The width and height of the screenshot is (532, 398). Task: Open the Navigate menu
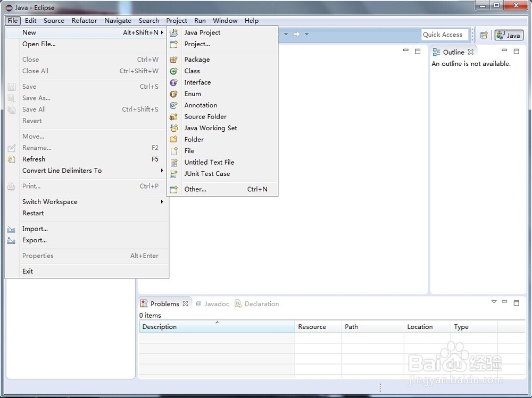[x=118, y=21]
